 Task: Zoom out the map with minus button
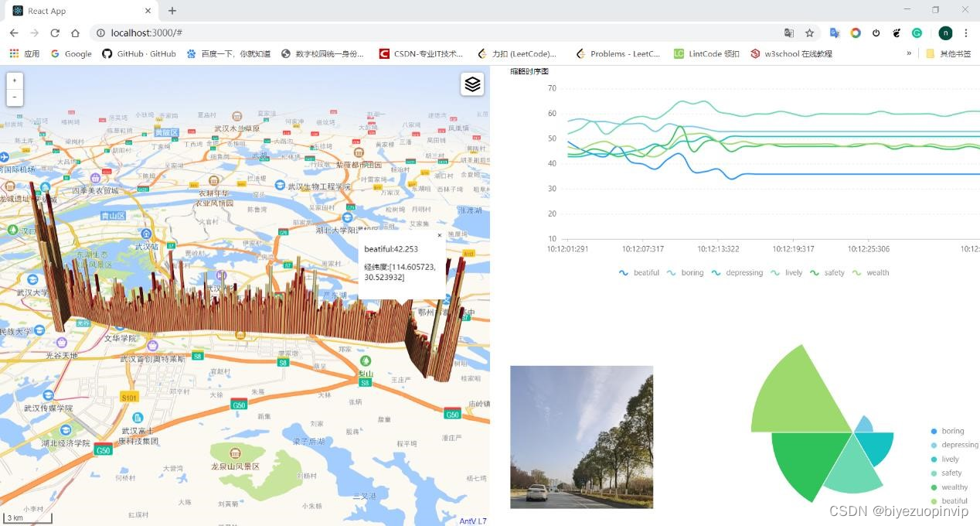(15, 97)
